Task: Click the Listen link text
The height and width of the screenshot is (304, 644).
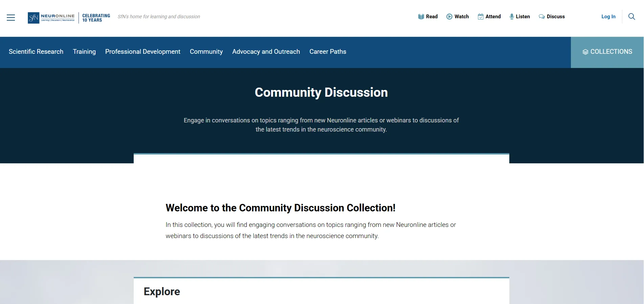Action: (x=523, y=17)
